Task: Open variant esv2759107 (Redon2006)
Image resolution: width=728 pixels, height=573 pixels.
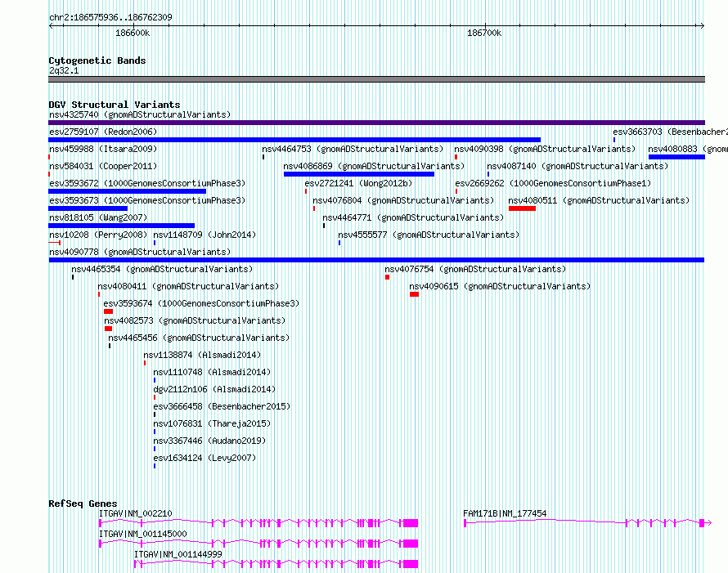Action: click(x=103, y=132)
